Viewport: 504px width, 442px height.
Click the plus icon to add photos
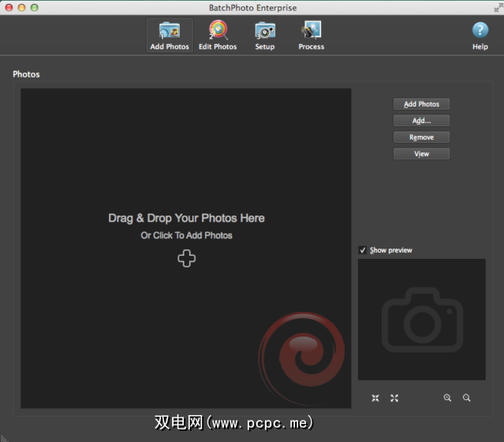pos(186,258)
